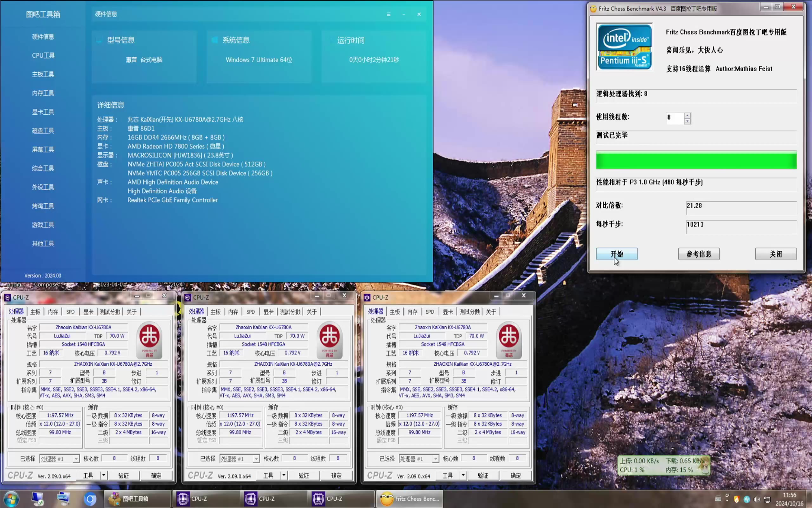Open the menu icon in 硬件信息 title bar
812x508 pixels.
[x=389, y=14]
